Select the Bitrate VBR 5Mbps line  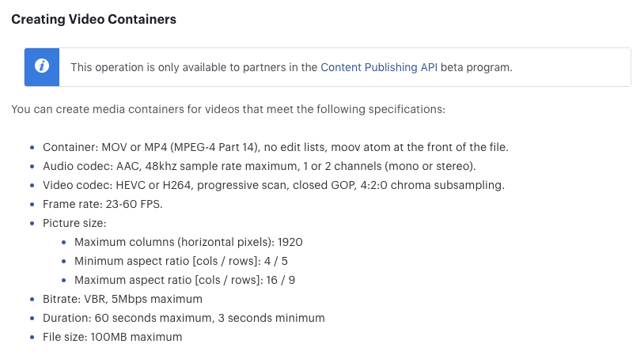pos(123,299)
